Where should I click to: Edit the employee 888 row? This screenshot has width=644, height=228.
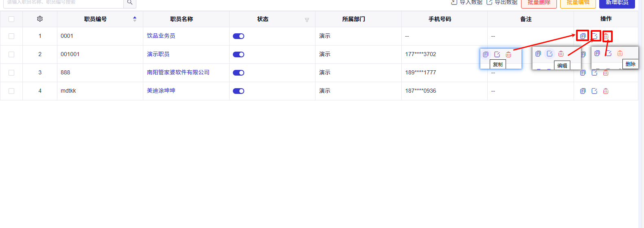(x=594, y=73)
